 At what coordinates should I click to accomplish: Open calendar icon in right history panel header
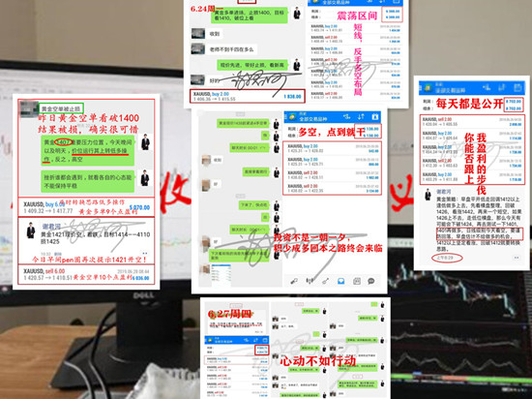coord(518,87)
